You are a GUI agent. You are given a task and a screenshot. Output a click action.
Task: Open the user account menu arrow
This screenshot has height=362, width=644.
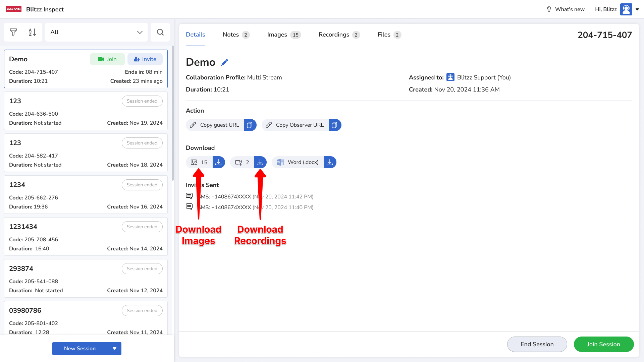(x=637, y=9)
